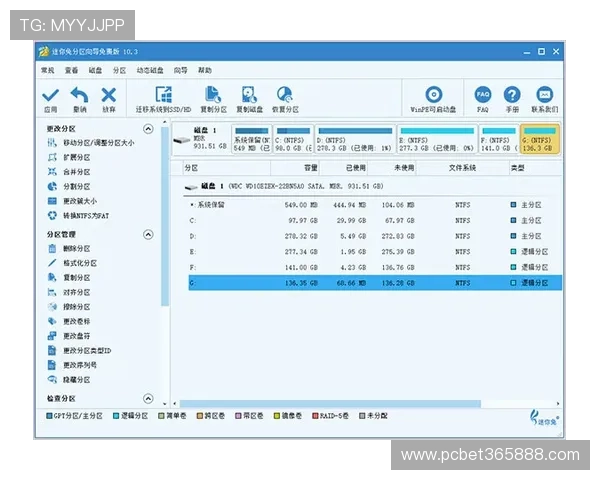Choose Copy Partition (复制分区) in sidebar

point(69,278)
